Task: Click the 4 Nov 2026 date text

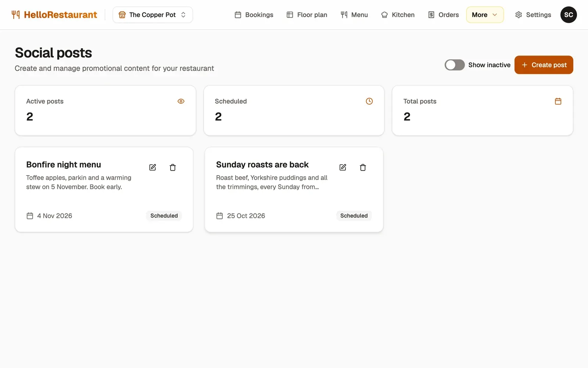Action: click(54, 216)
